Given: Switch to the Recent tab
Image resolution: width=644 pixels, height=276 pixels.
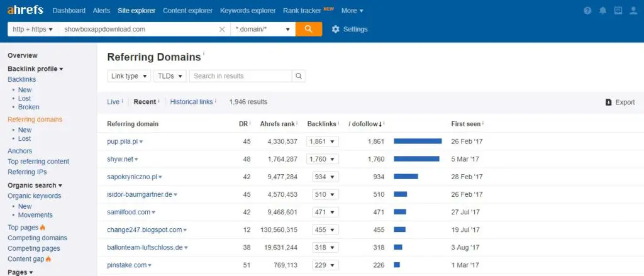Looking at the screenshot, I should click(x=145, y=102).
